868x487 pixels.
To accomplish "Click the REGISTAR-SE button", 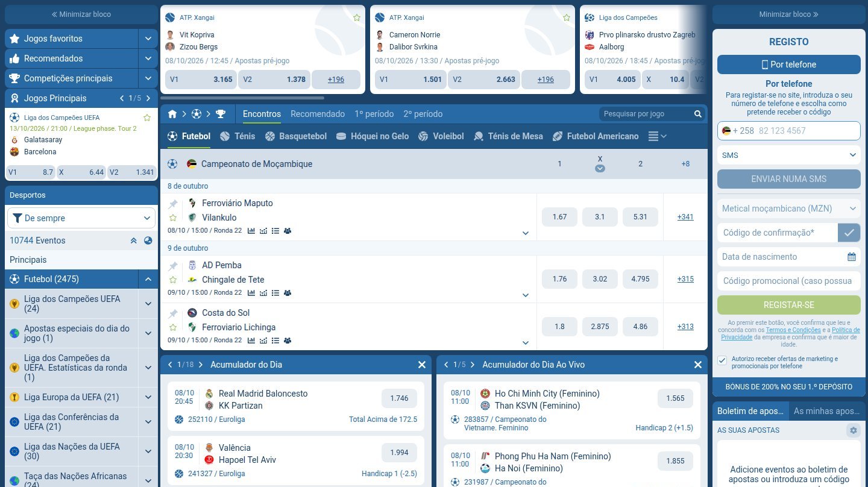I will [x=789, y=305].
